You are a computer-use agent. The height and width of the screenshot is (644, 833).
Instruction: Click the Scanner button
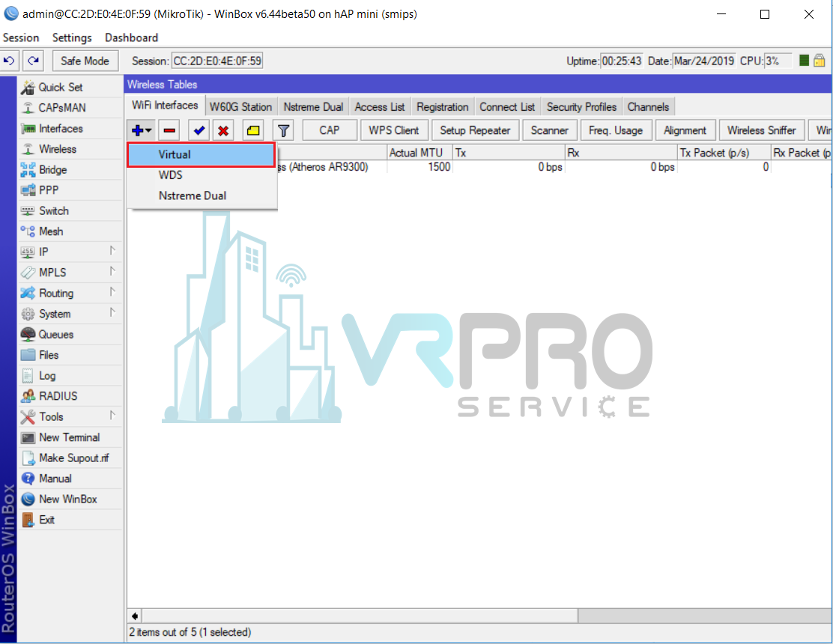pos(549,130)
